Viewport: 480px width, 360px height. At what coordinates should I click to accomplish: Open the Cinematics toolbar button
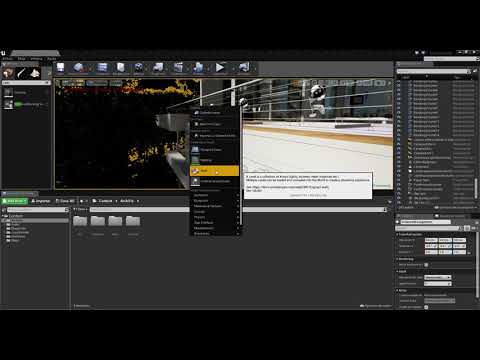[x=178, y=68]
